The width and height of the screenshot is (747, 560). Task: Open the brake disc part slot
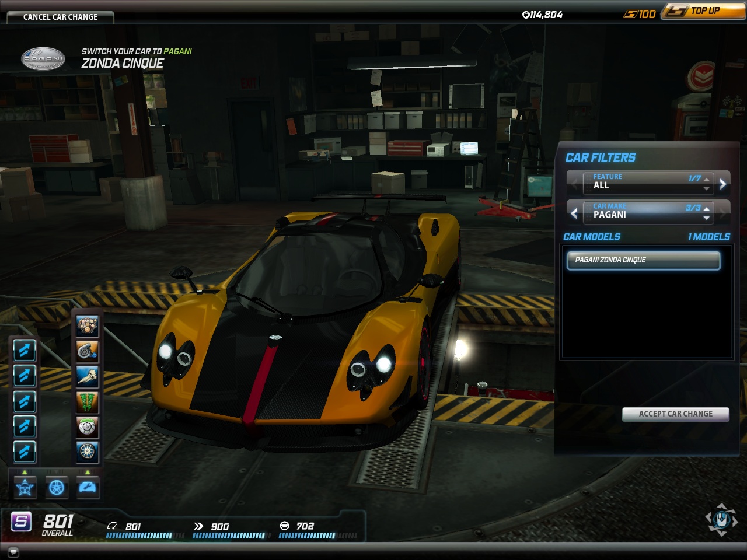[88, 426]
